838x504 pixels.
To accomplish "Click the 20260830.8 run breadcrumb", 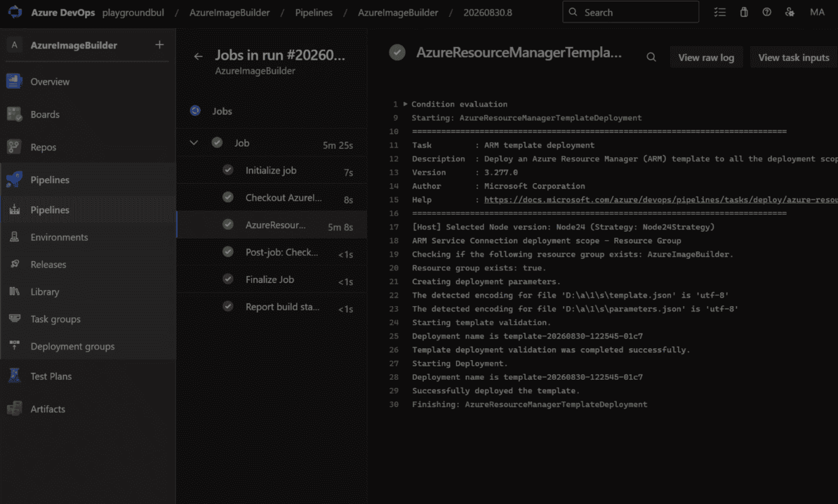I will click(x=487, y=13).
